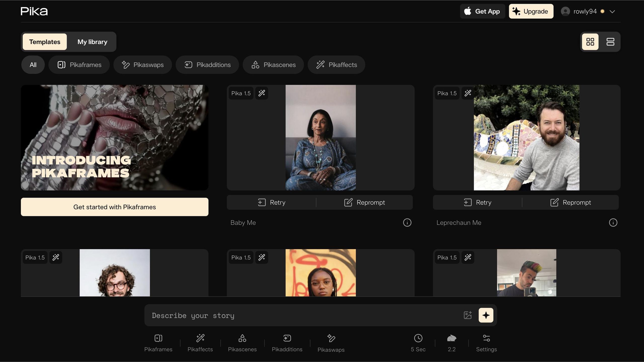
Task: Select the Pikaffects icon in bottom toolbar
Action: 200,342
